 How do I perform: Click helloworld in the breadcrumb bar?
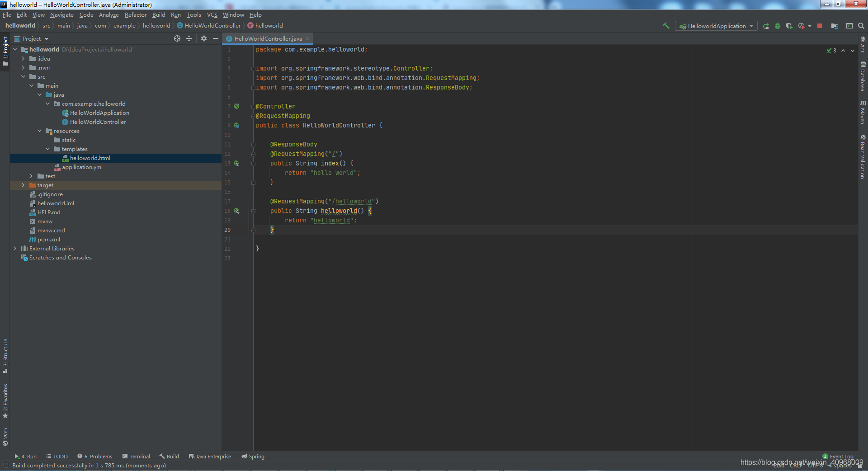click(269, 25)
